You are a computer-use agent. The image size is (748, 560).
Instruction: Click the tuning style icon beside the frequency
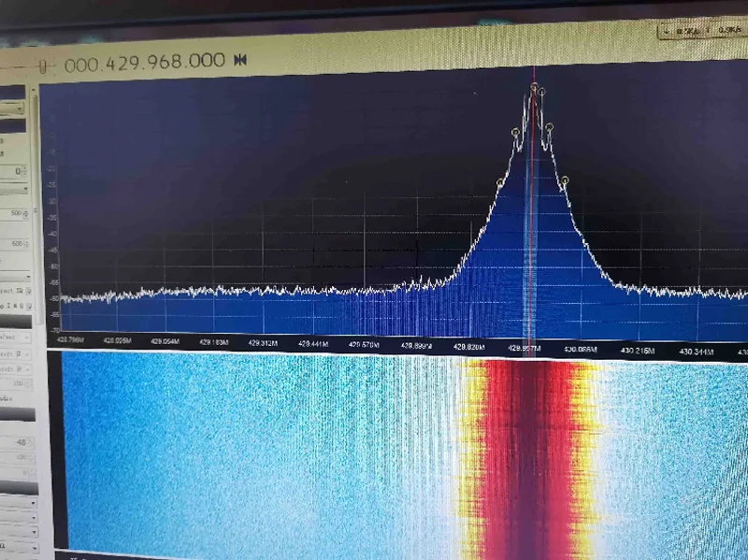click(x=240, y=60)
